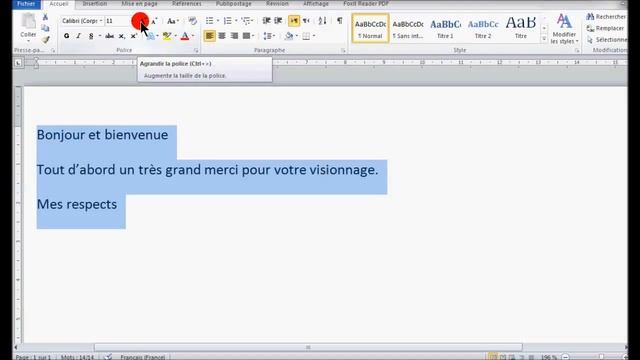Click the red font color A swatch
The width and height of the screenshot is (640, 360).
point(185,36)
